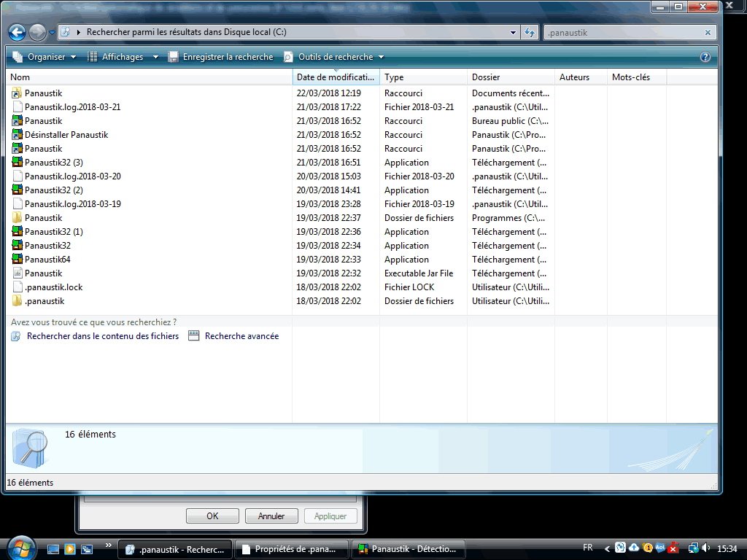Open the Organiser menu
The height and width of the screenshot is (560, 747).
[45, 57]
